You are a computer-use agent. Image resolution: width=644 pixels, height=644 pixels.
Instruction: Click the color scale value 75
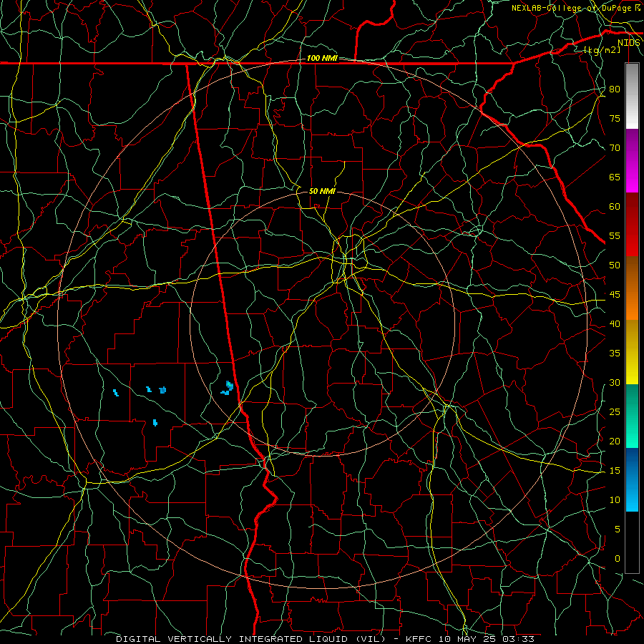[x=615, y=118]
